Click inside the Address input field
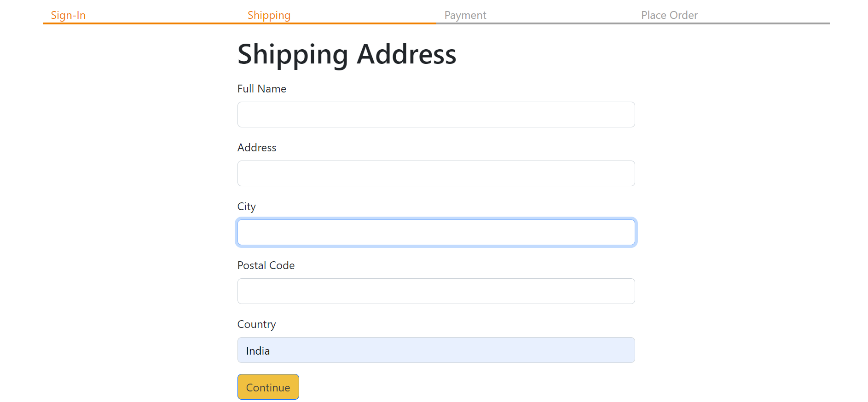This screenshot has height=402, width=868. click(436, 173)
